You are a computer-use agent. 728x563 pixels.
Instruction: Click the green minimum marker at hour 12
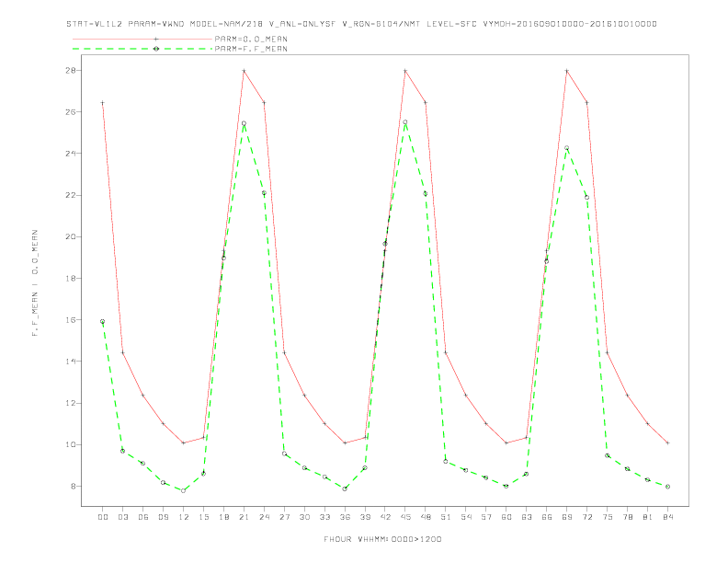pos(184,490)
